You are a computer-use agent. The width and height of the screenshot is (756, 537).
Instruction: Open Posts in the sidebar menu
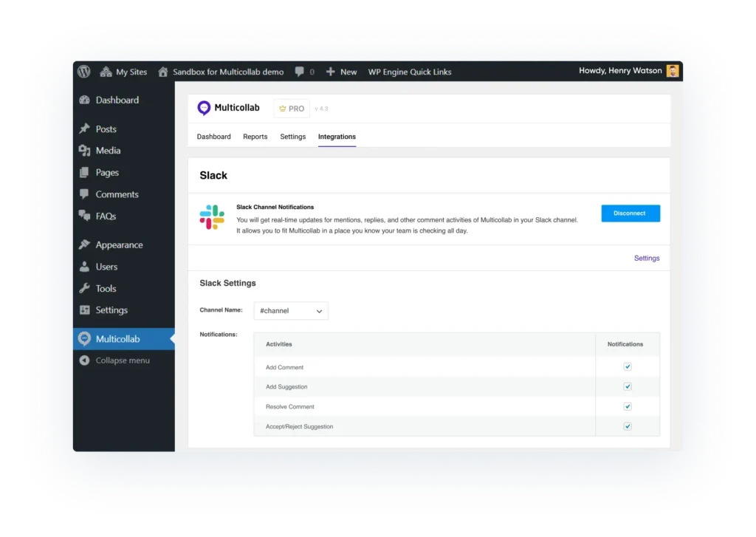[x=106, y=129]
